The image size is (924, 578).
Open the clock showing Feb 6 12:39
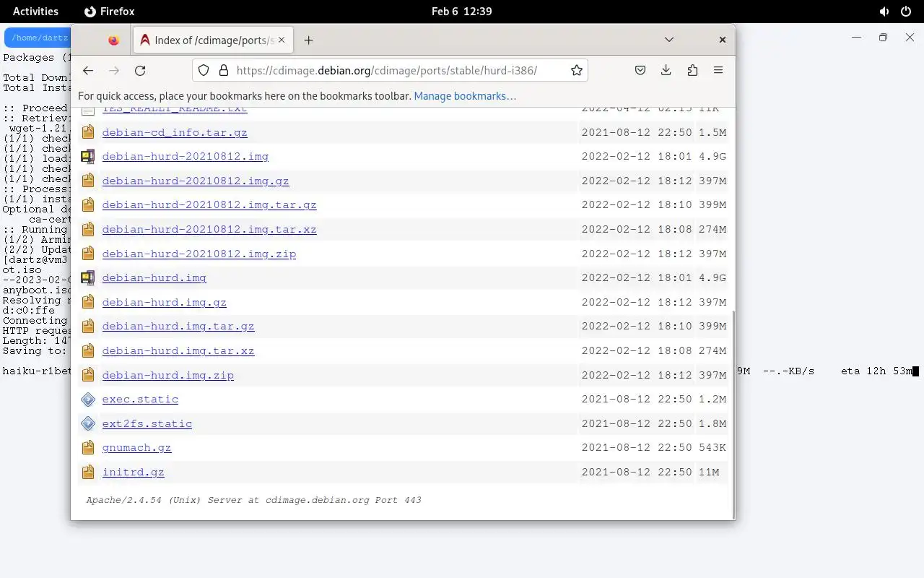point(461,12)
